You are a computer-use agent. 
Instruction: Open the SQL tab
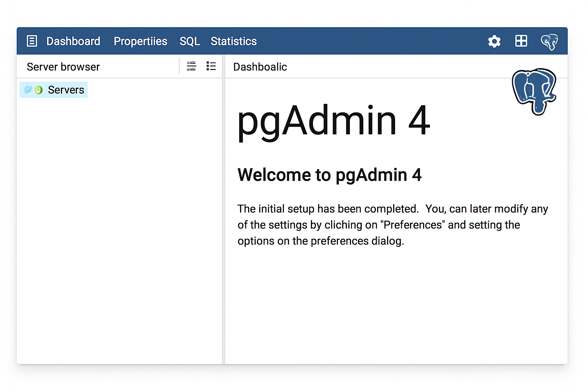(x=190, y=41)
